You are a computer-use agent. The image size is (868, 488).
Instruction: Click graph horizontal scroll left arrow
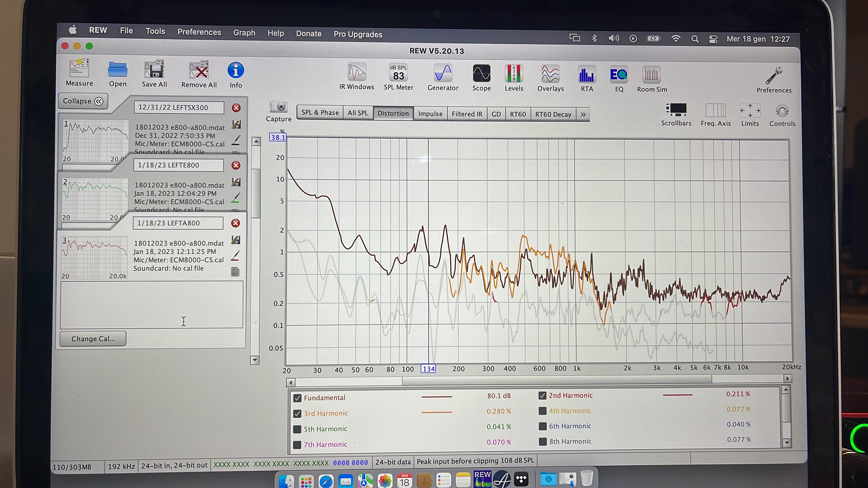point(291,382)
